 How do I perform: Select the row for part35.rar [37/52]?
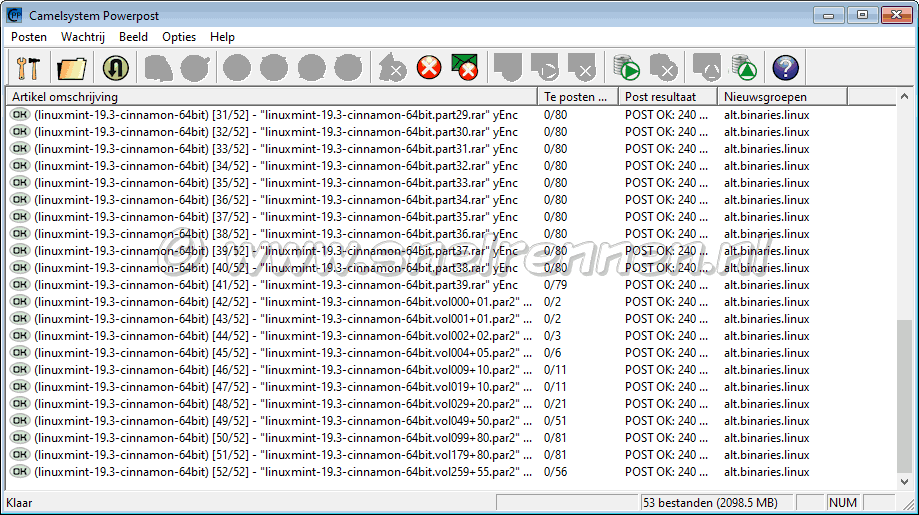pos(451,216)
